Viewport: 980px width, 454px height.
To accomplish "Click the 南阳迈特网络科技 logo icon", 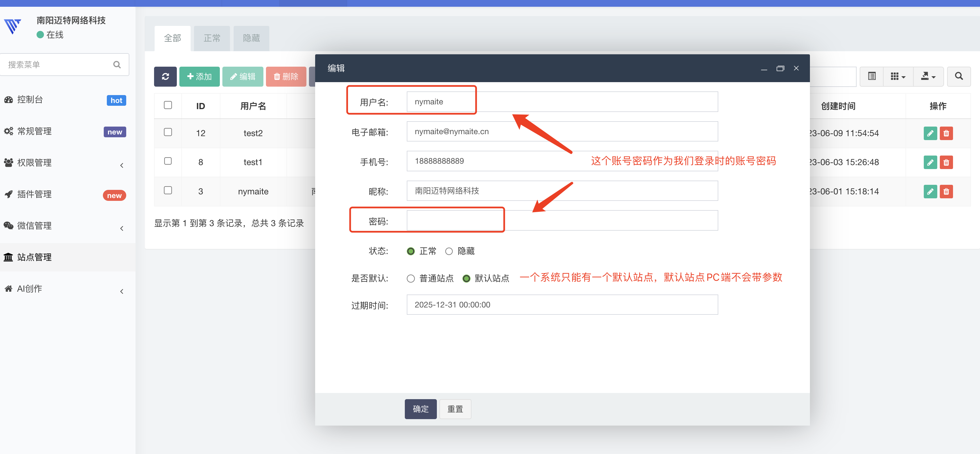I will coord(13,27).
